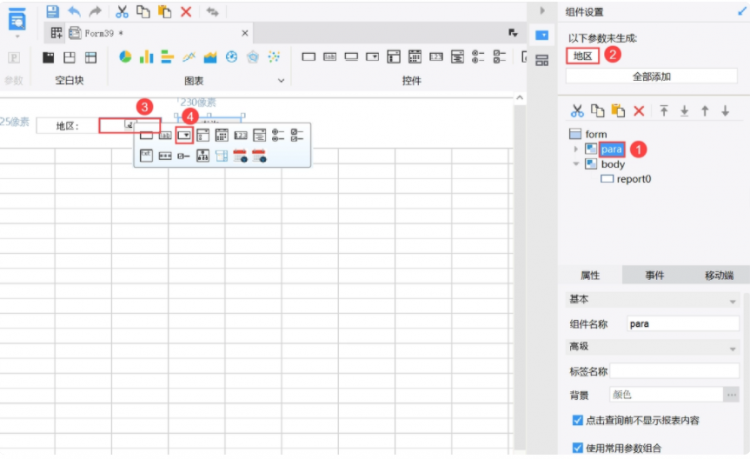750x459 pixels.
Task: Switch to the 事件 tab
Action: click(x=654, y=275)
